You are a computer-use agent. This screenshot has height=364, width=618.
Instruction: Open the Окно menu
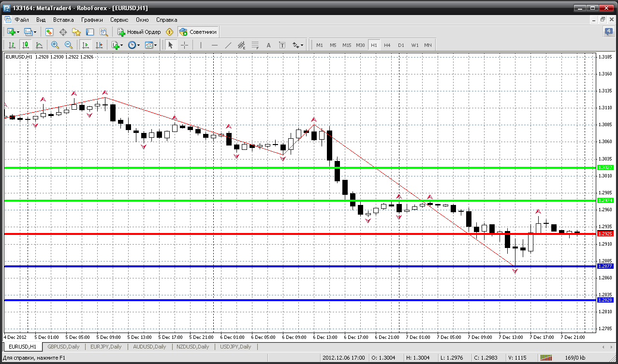pos(142,20)
